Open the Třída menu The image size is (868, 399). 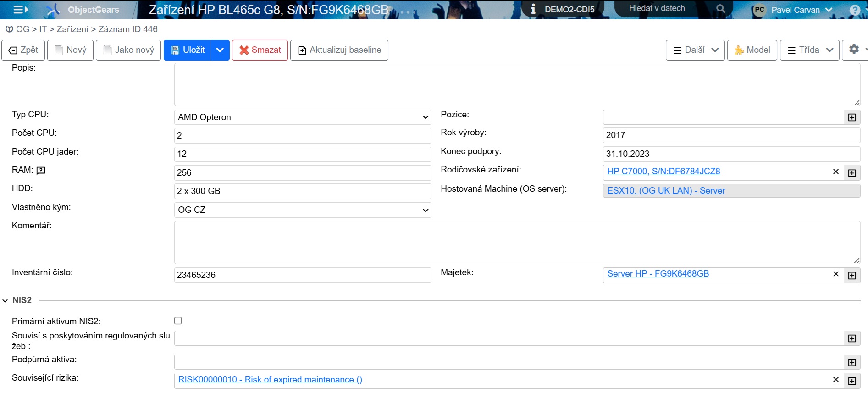[810, 50]
